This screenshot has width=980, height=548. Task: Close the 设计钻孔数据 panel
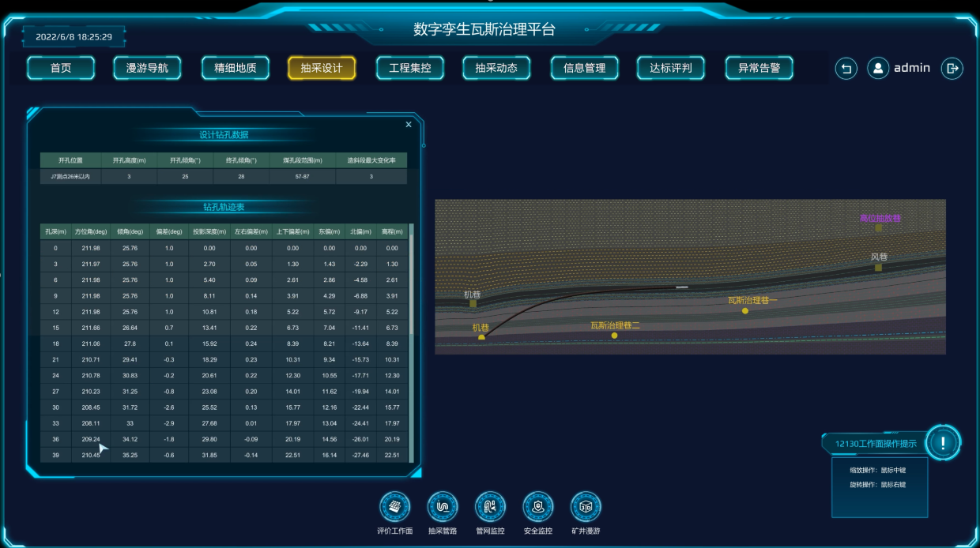[x=409, y=125]
